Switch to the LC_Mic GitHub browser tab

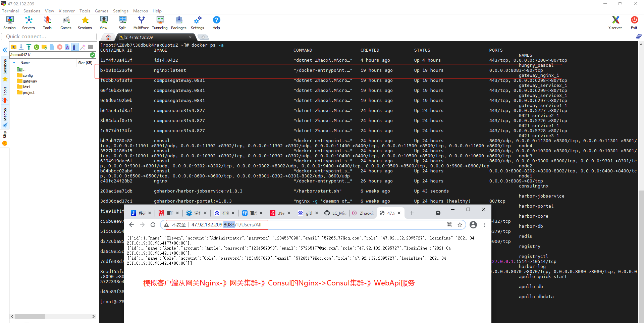pyautogui.click(x=335, y=213)
